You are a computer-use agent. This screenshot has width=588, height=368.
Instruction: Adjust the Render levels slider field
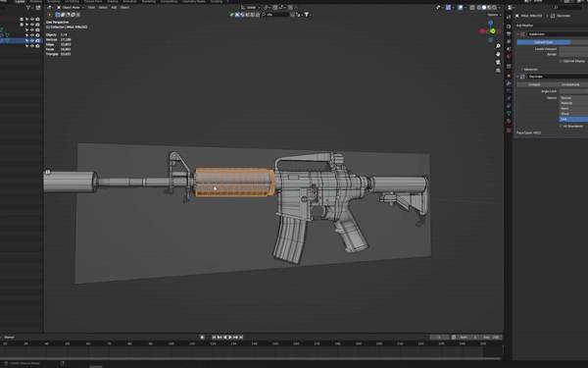point(573,54)
